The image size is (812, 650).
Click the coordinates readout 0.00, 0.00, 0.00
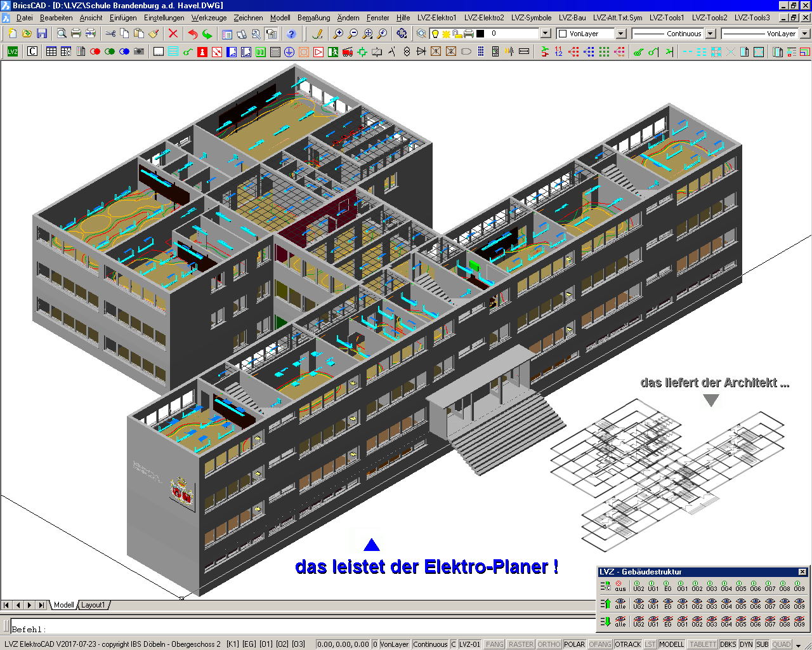(x=343, y=644)
